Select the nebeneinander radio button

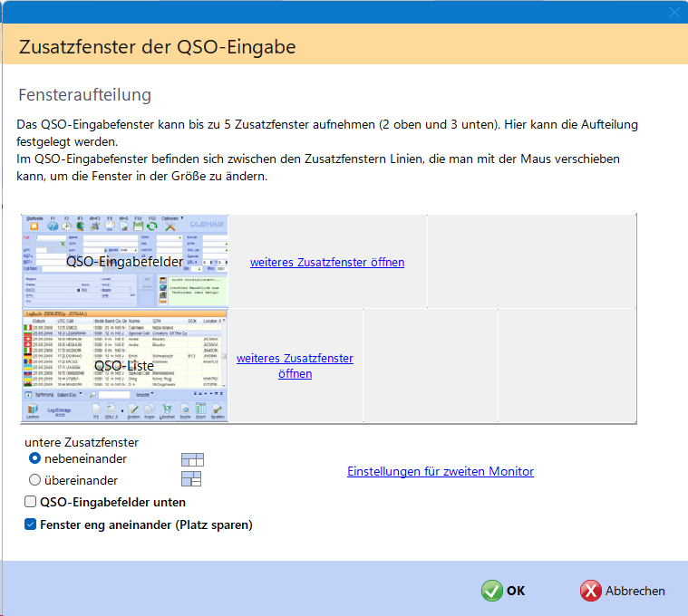pos(35,459)
